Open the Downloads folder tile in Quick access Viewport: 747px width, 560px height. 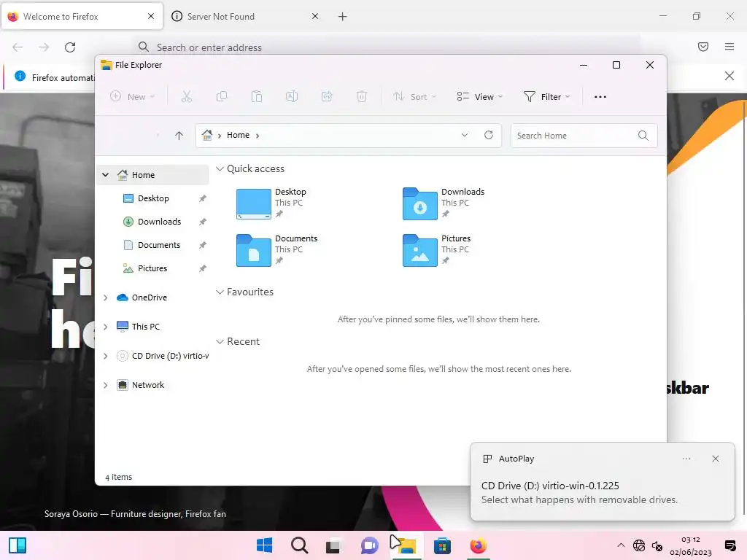(x=444, y=203)
